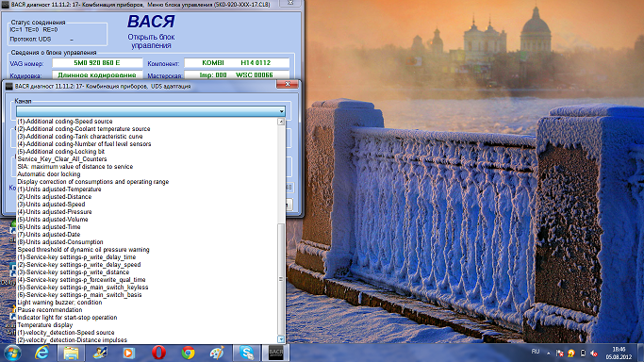Open the Windows Start menu orb
Viewport: 644px width, 362px height.
coord(12,353)
